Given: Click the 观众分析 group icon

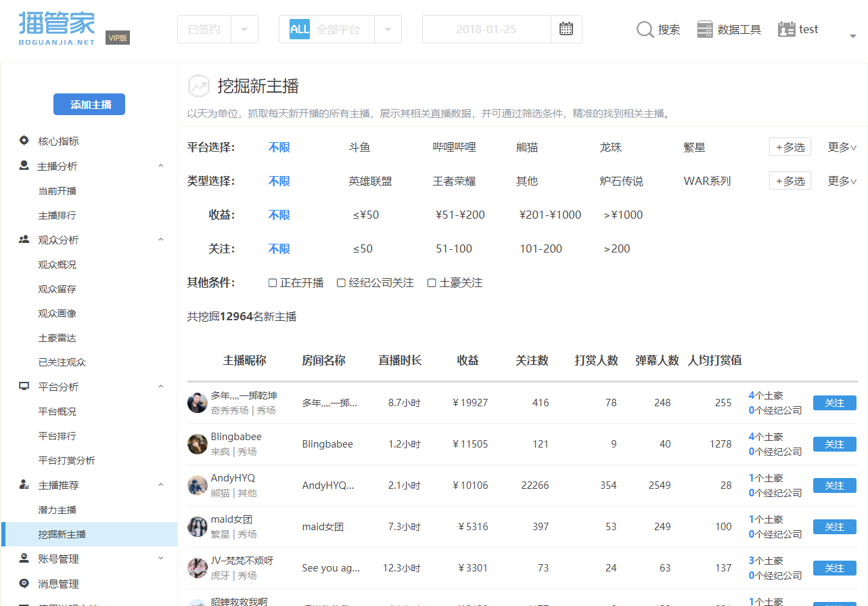Looking at the screenshot, I should click(24, 239).
